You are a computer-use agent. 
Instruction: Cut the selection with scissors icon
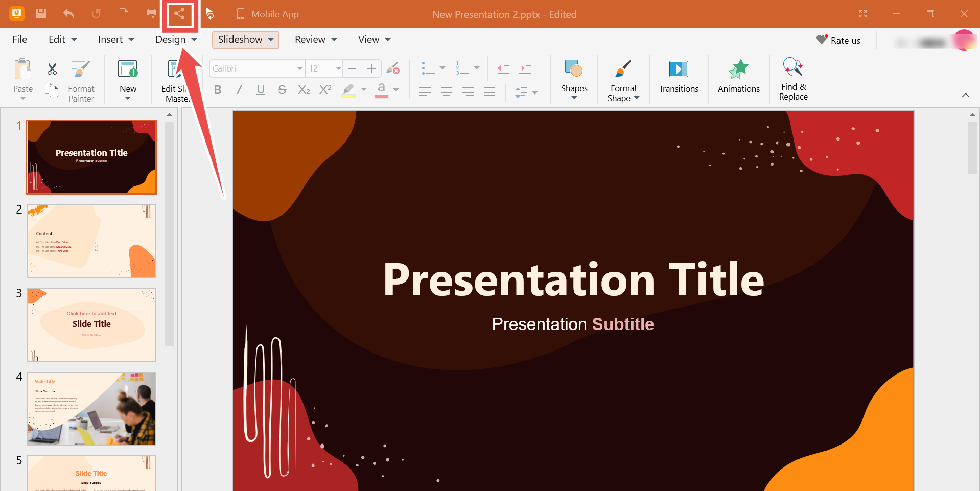pyautogui.click(x=52, y=68)
